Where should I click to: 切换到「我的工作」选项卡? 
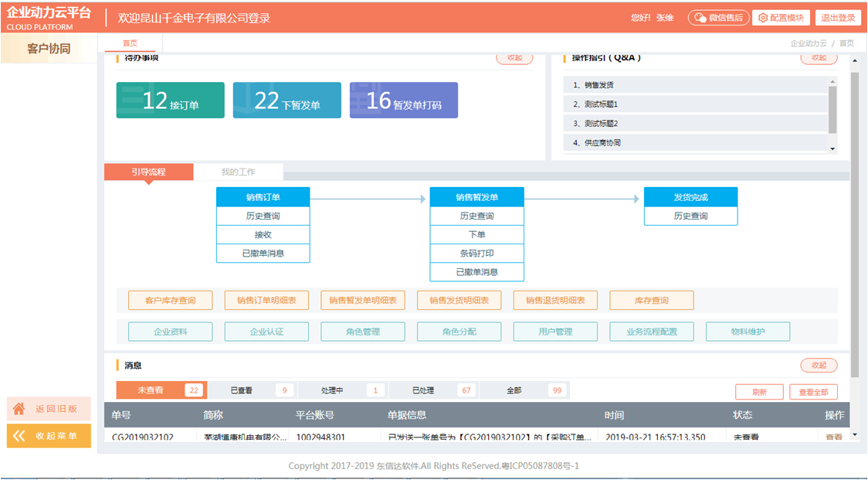[239, 171]
